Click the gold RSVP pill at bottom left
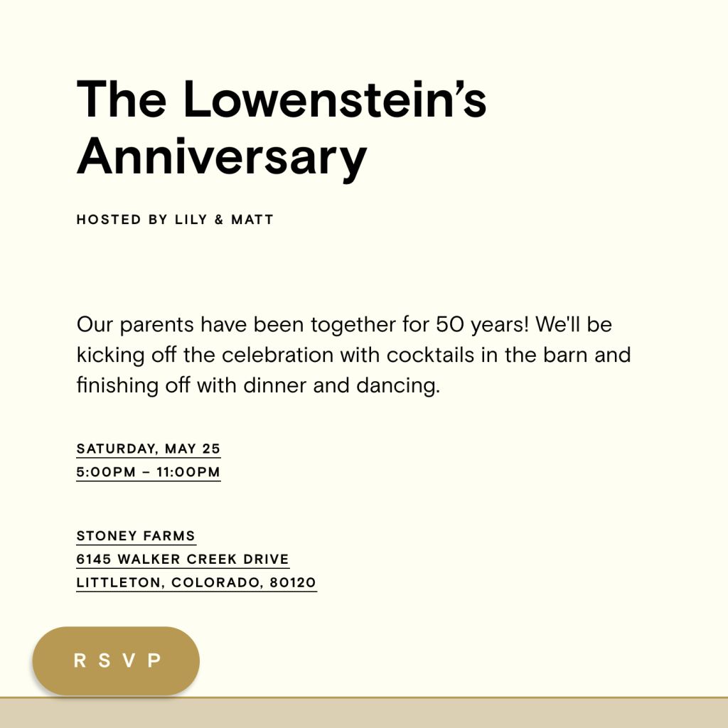Screen dimensions: 728x728 [115, 661]
